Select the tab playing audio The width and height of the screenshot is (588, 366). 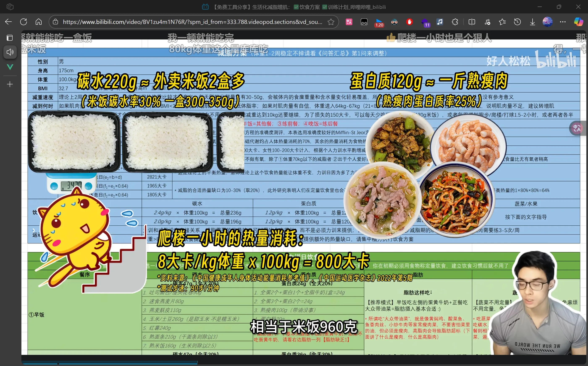tap(10, 52)
